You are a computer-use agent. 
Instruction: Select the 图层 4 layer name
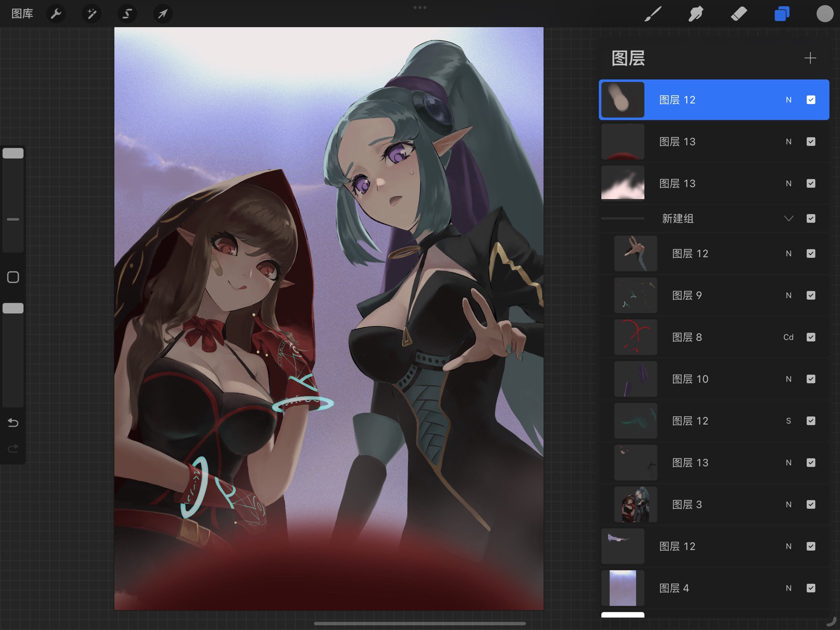tap(674, 588)
